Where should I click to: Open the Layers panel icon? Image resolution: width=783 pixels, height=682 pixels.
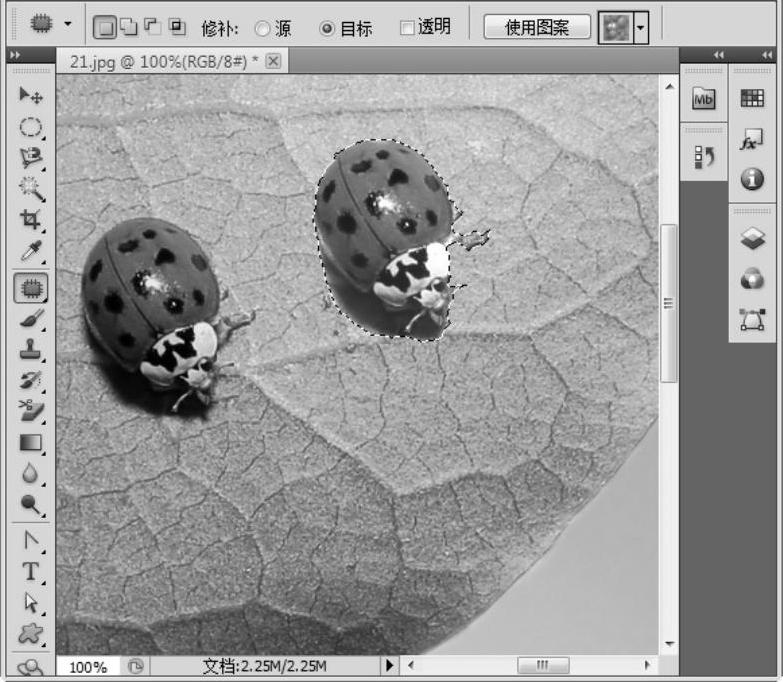(x=751, y=238)
